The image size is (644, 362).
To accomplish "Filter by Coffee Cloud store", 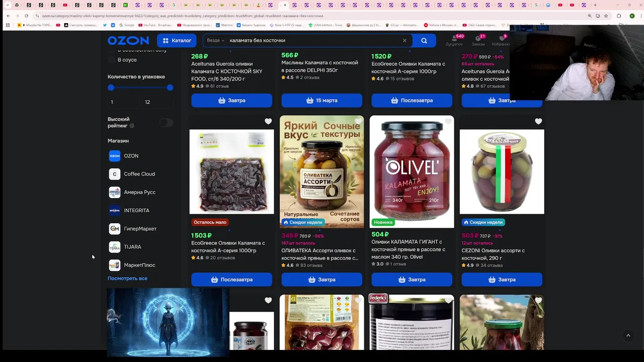I will tap(132, 174).
